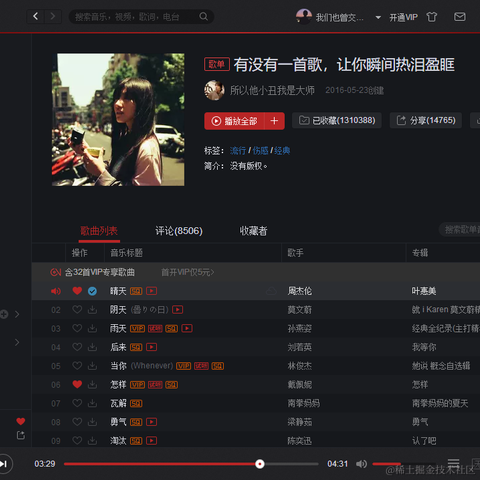The image size is (480, 480).
Task: Skip to the next track
Action: [4, 464]
